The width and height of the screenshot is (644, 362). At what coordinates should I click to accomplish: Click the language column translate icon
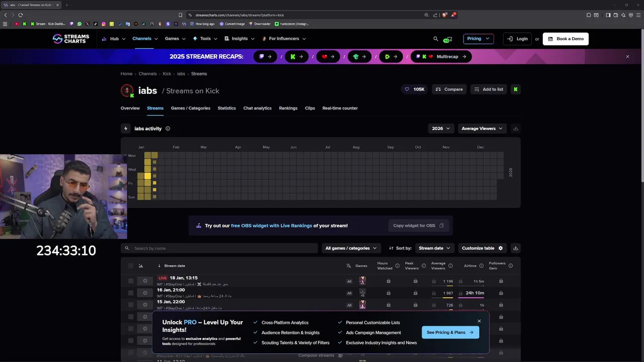click(349, 266)
